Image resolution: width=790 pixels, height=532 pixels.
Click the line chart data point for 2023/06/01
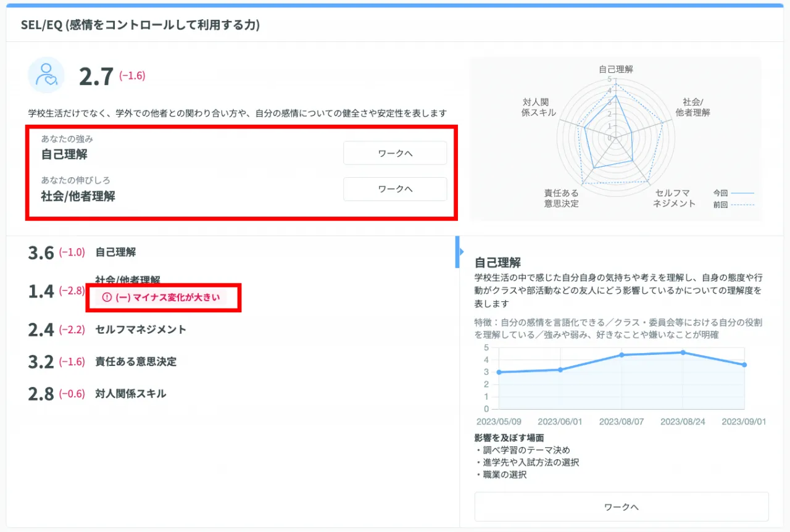[560, 370]
